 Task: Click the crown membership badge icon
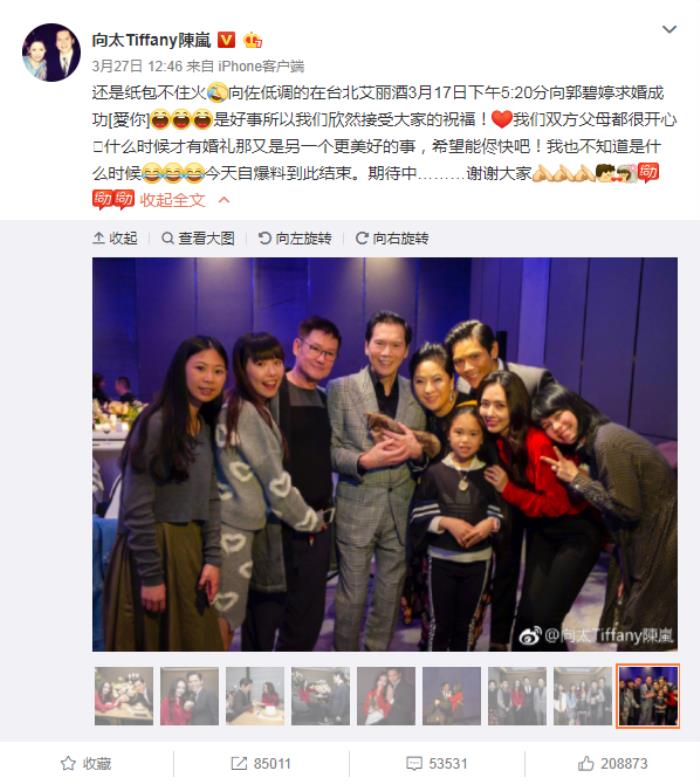252,40
